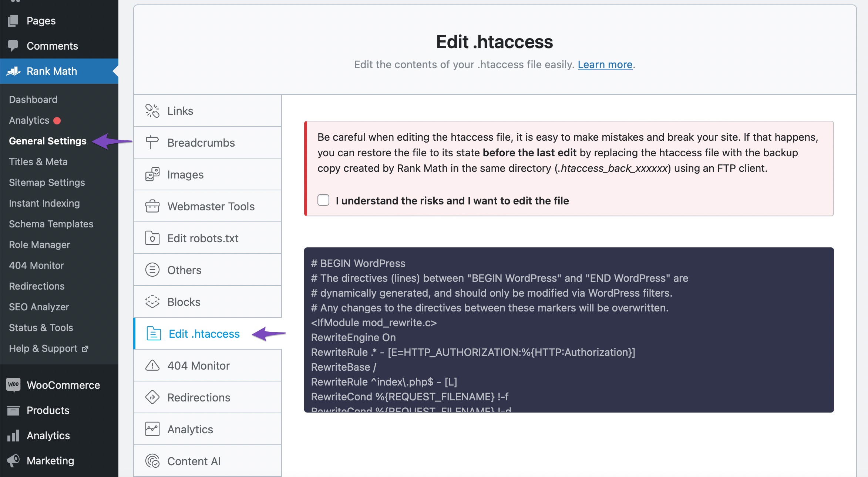Click the Webmaster Tools toolbox icon
This screenshot has height=477, width=868.
click(x=152, y=206)
